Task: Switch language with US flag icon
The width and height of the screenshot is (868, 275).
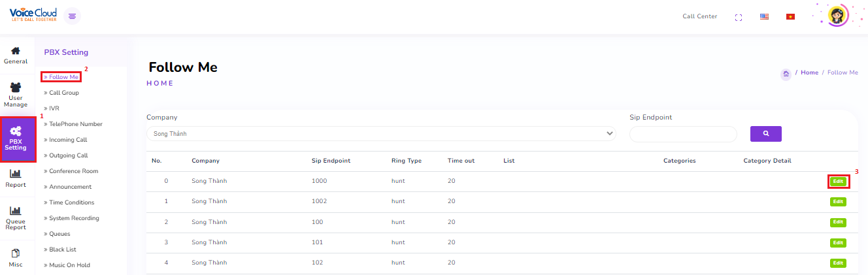Action: pyautogui.click(x=764, y=17)
